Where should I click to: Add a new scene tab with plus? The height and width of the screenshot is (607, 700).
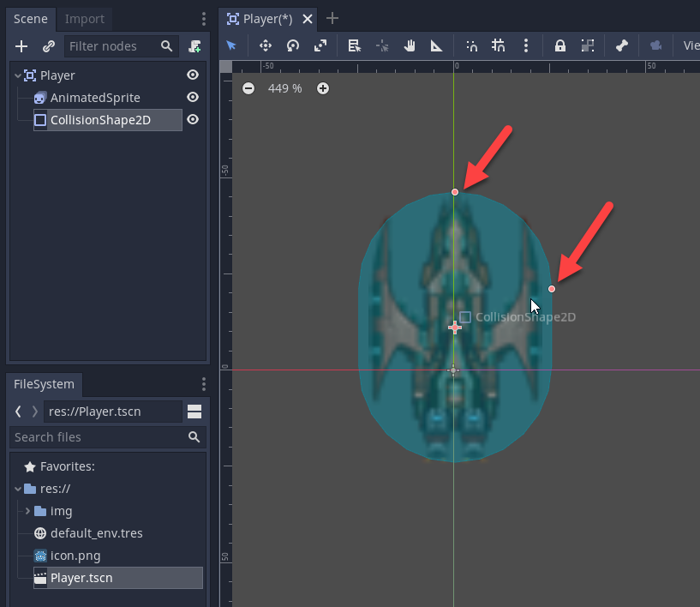[x=332, y=18]
